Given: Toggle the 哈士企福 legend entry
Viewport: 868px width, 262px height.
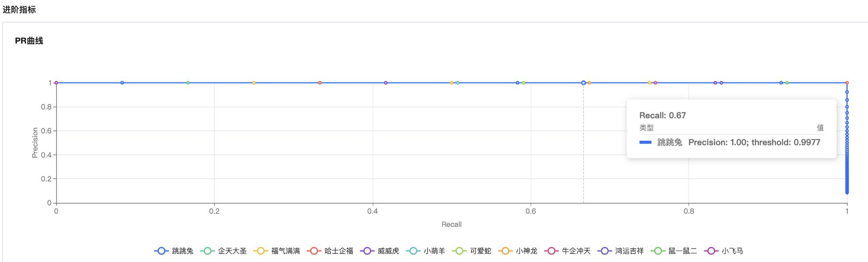Looking at the screenshot, I should (x=330, y=251).
